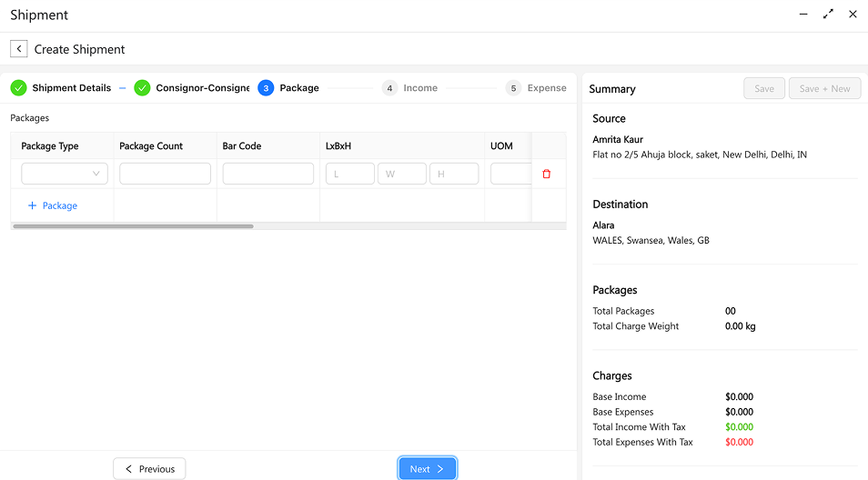Open the Package Type dropdown
Viewport: 868px width, 480px height.
click(x=65, y=174)
